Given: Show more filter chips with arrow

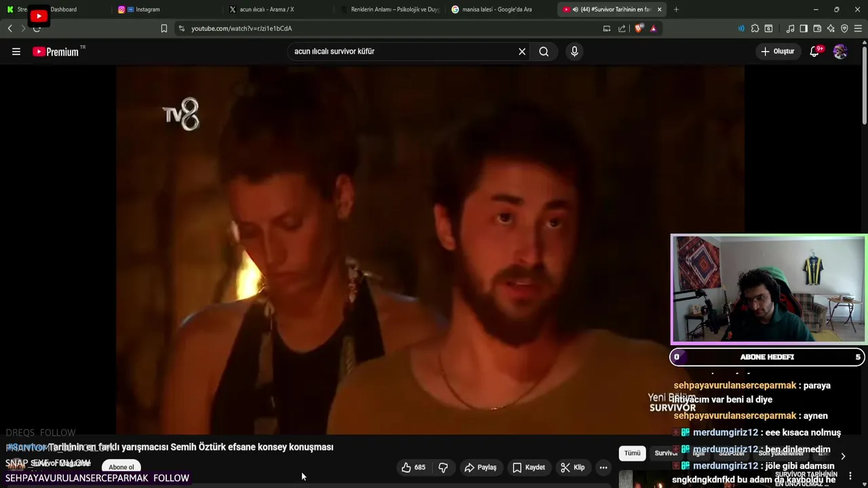Looking at the screenshot, I should point(843,456).
